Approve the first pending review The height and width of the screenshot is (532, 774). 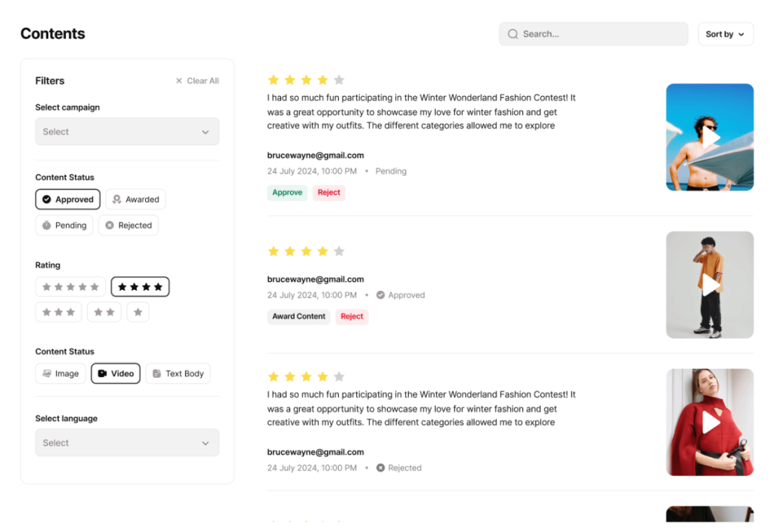pyautogui.click(x=287, y=193)
